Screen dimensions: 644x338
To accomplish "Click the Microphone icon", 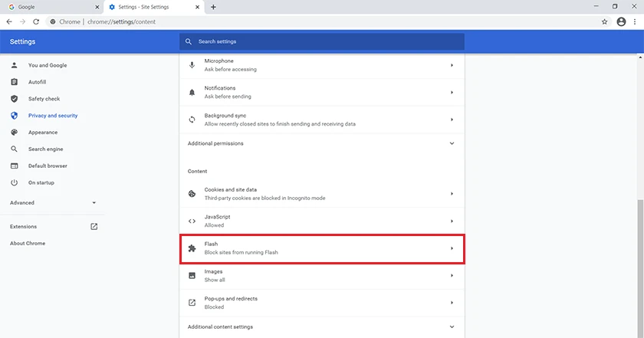I will [x=192, y=65].
